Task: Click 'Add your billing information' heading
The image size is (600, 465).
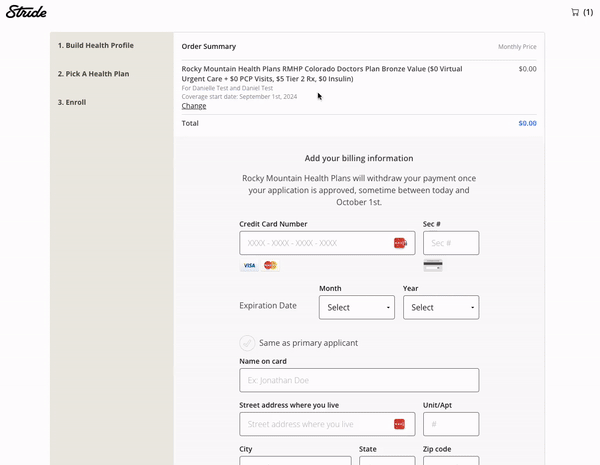Action: coord(359,158)
